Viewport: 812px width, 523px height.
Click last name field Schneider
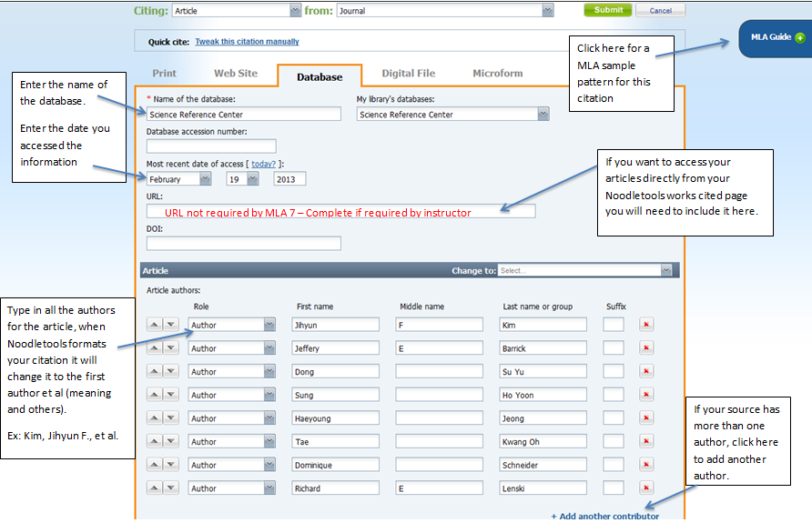click(x=543, y=465)
